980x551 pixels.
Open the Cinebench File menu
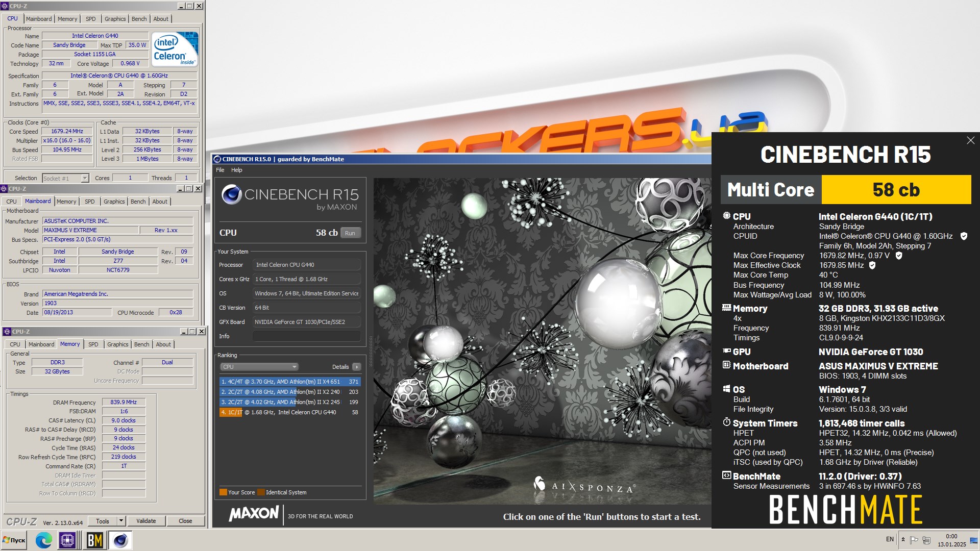(x=220, y=170)
